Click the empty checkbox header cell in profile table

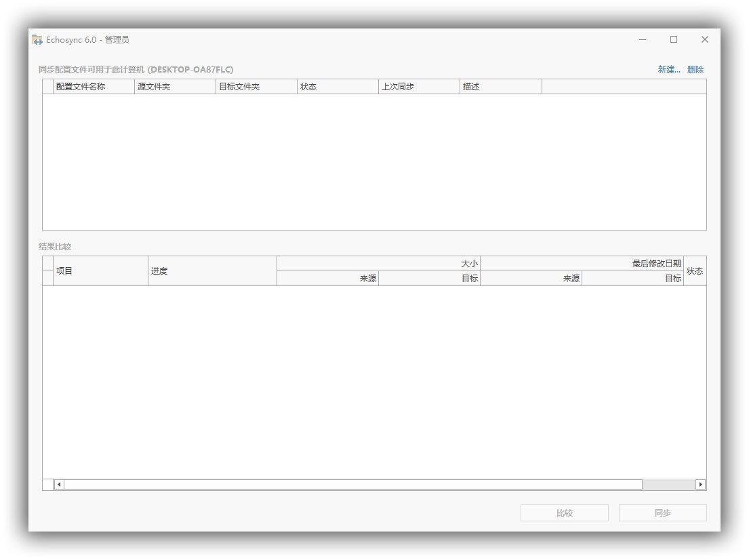pyautogui.click(x=47, y=86)
